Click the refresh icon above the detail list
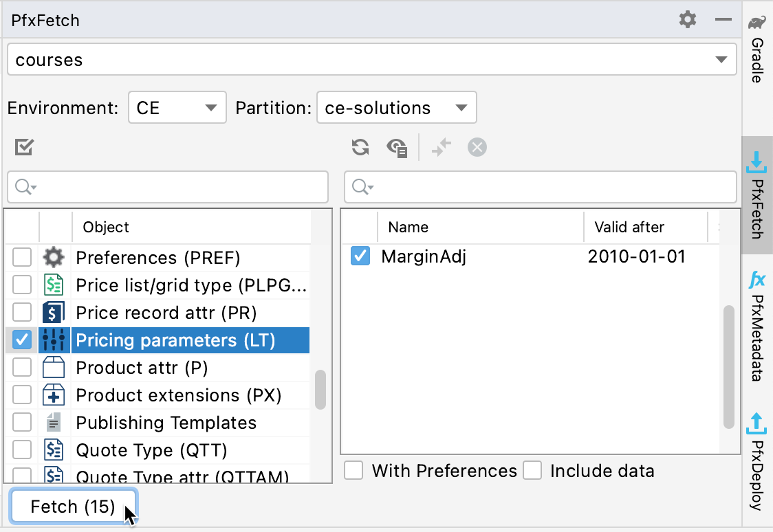 [360, 147]
